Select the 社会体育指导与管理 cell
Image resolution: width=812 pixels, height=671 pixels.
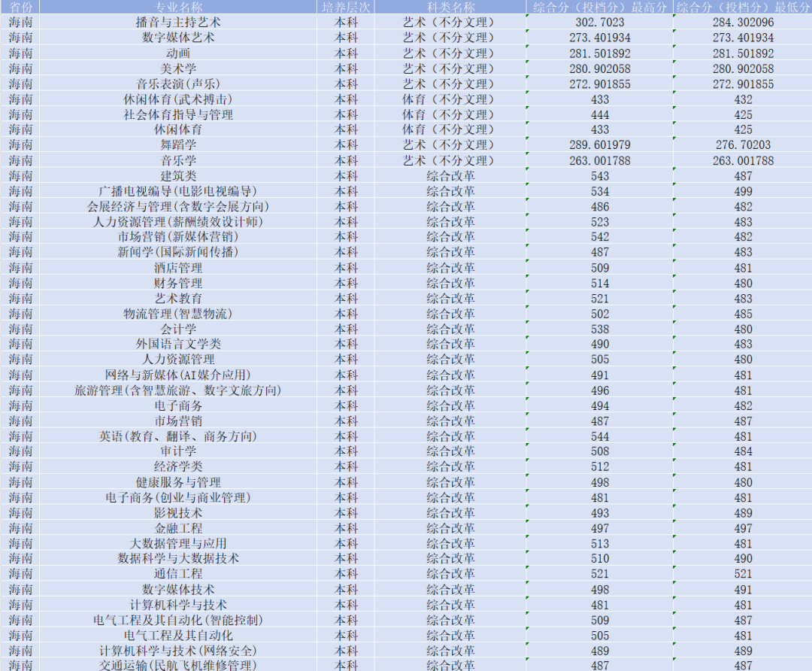coord(178,114)
